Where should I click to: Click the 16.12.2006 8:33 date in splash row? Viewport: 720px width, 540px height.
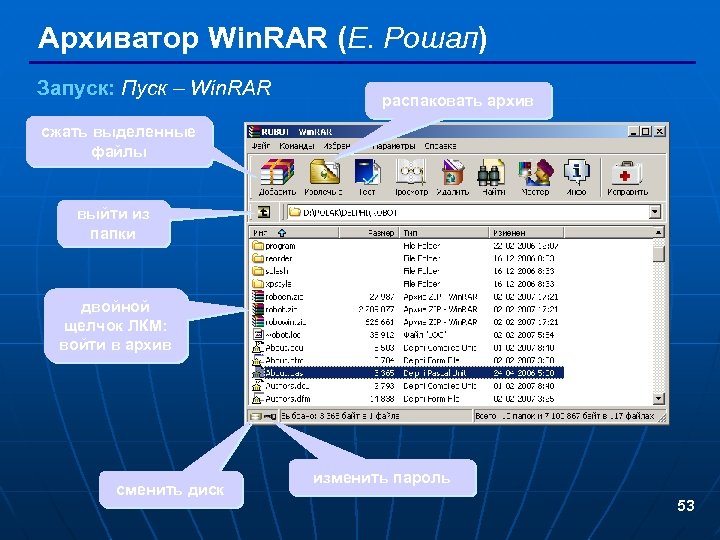coord(523,271)
